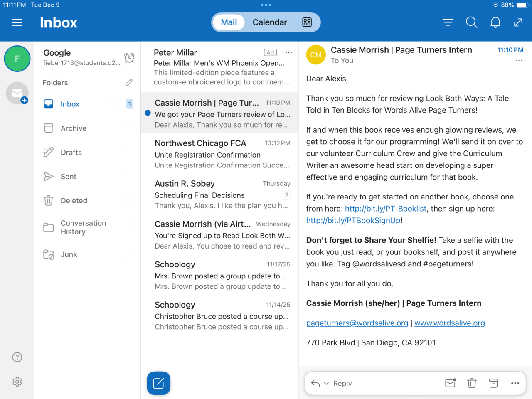
Task: Select the Inbox folder
Action: (88, 104)
